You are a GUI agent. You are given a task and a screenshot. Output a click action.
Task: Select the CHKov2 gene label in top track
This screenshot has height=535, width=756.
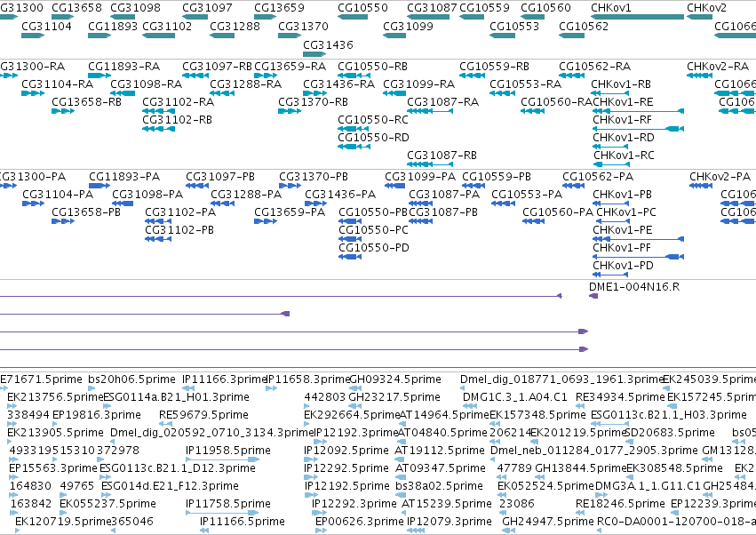(x=706, y=8)
